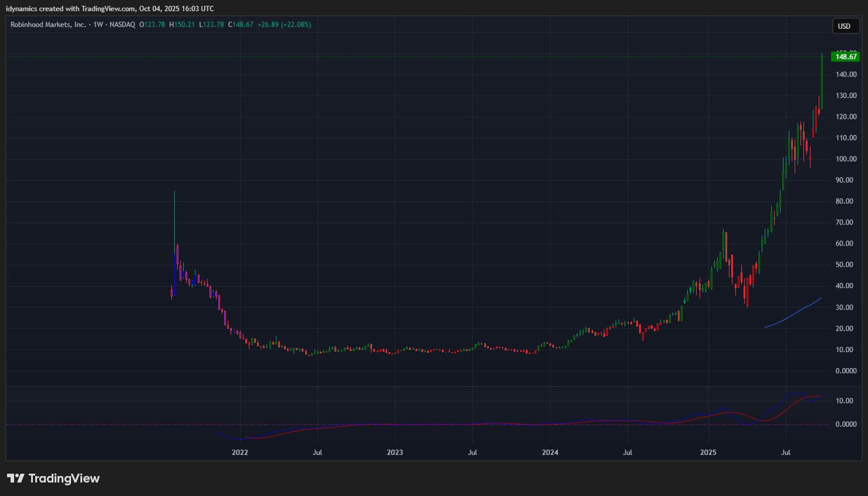Select the 2024 time axis marker
Viewport: 868px width, 496px height.
point(550,452)
